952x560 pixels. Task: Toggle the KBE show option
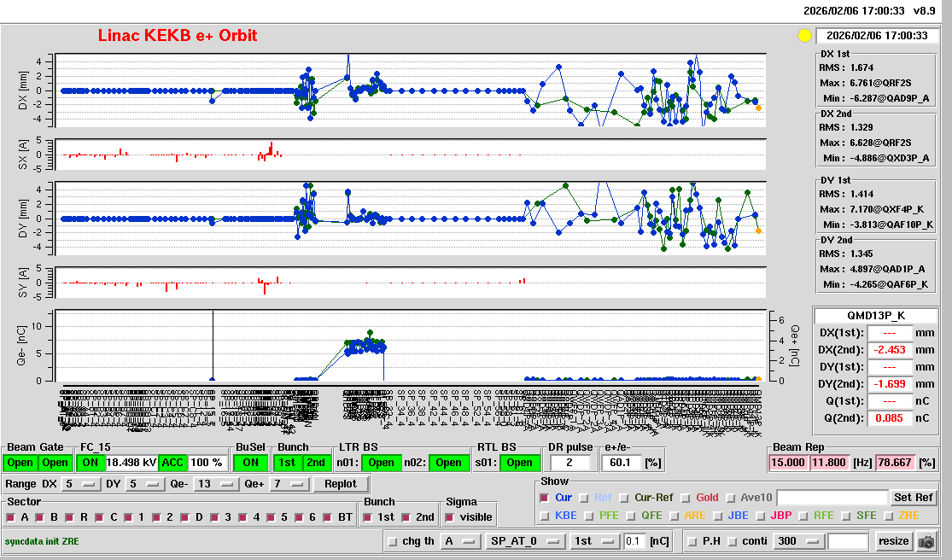click(546, 516)
